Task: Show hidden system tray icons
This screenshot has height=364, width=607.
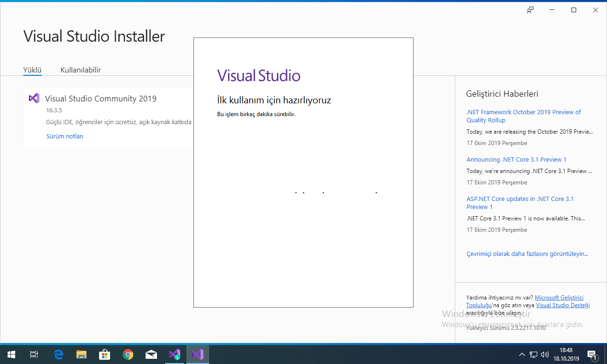Action: [x=522, y=355]
